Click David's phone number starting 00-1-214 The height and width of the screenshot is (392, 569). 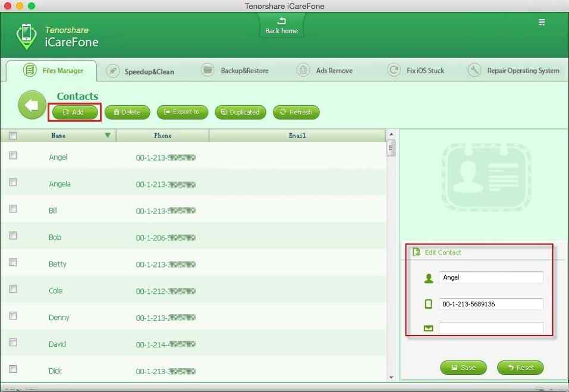(166, 344)
